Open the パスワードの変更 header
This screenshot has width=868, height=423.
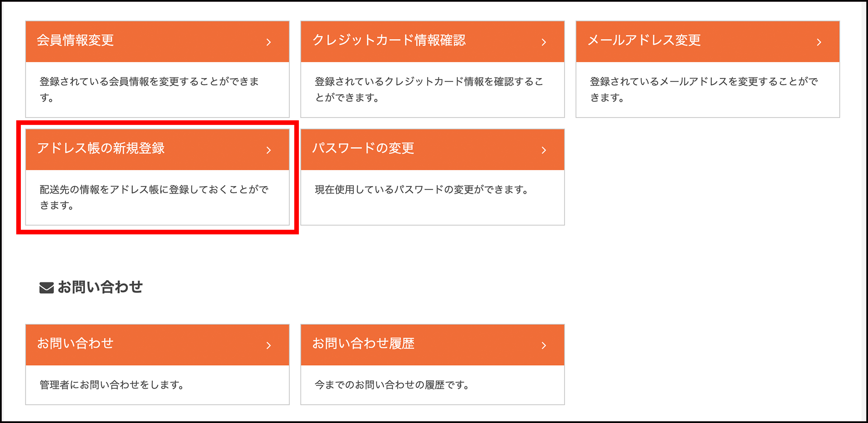pos(433,150)
